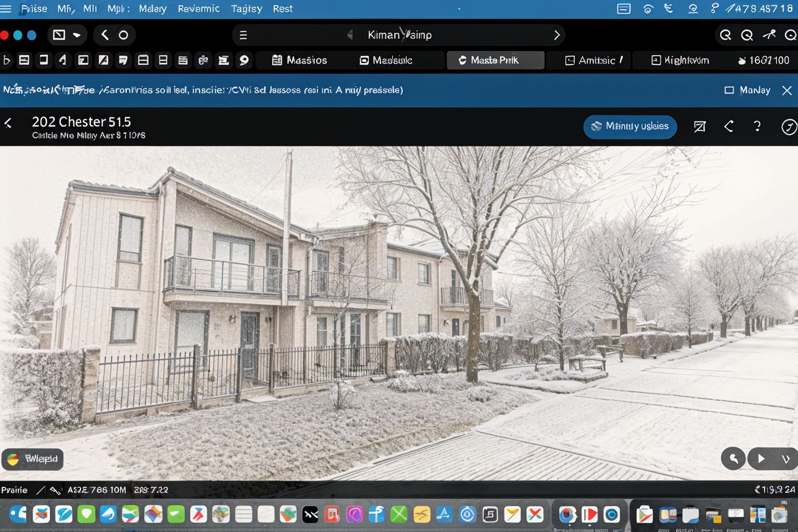798x532 pixels.
Task: Open the hamburger list icon in the address bar
Action: [x=243, y=35]
